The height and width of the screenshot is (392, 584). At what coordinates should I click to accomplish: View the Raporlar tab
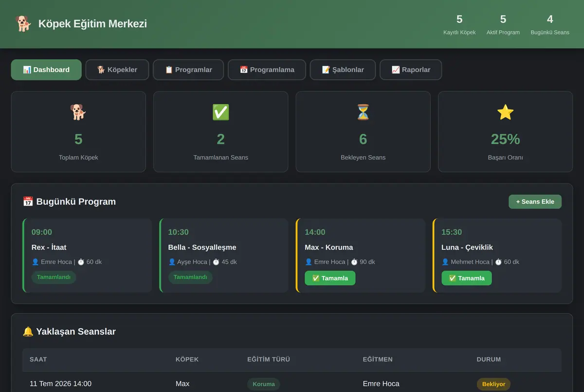click(411, 70)
